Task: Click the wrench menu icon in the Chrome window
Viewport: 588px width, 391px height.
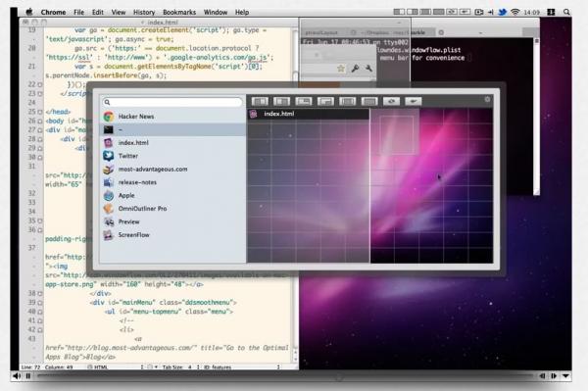Action: coord(369,69)
